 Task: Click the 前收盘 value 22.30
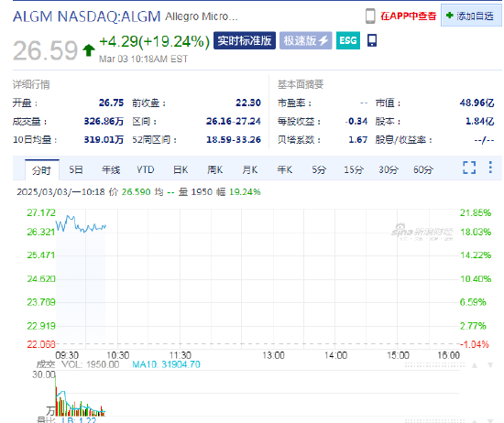click(248, 103)
